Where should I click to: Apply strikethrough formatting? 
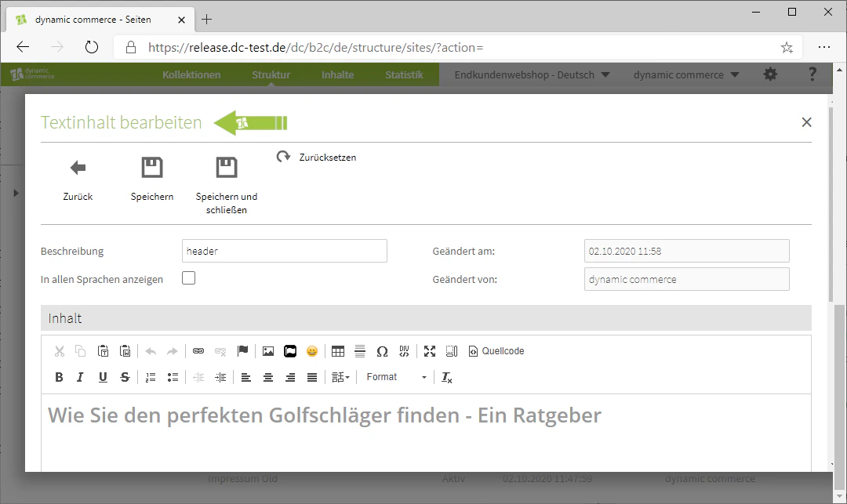coord(125,377)
